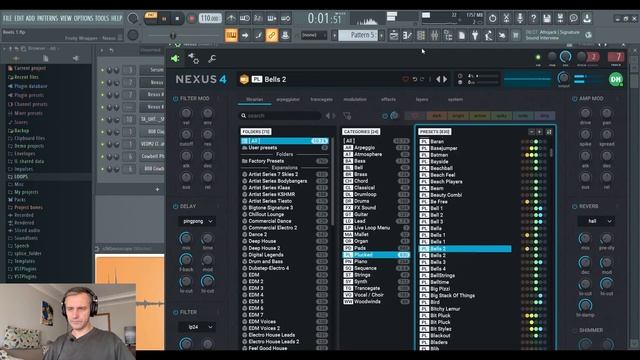640x360 pixels.
Task: Open the lp24 filter type dropdown
Action: [x=197, y=327]
